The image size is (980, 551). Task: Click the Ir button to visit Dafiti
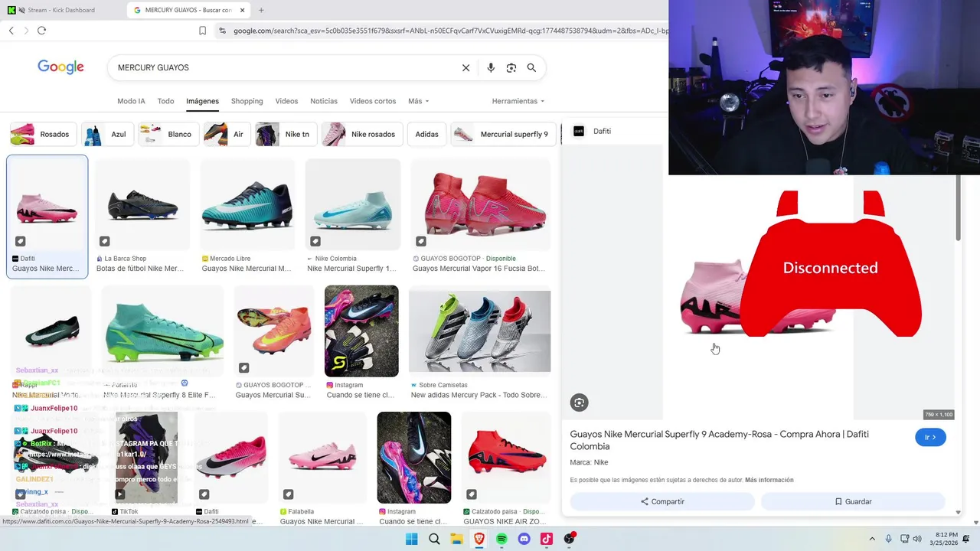click(930, 437)
